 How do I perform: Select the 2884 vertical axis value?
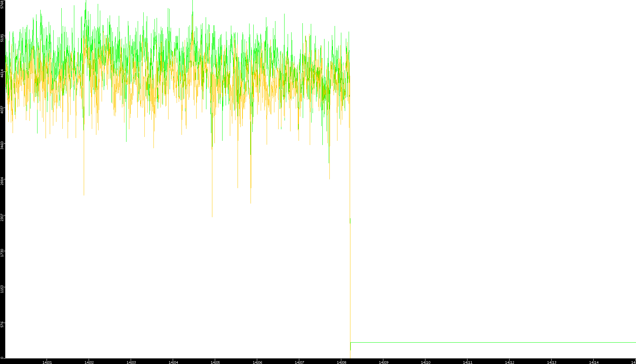(x=2, y=181)
